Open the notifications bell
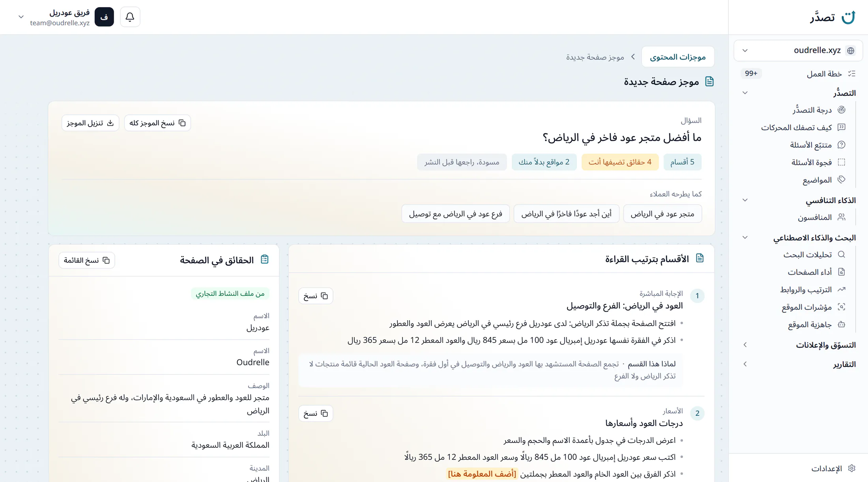This screenshot has height=482, width=868. click(130, 17)
